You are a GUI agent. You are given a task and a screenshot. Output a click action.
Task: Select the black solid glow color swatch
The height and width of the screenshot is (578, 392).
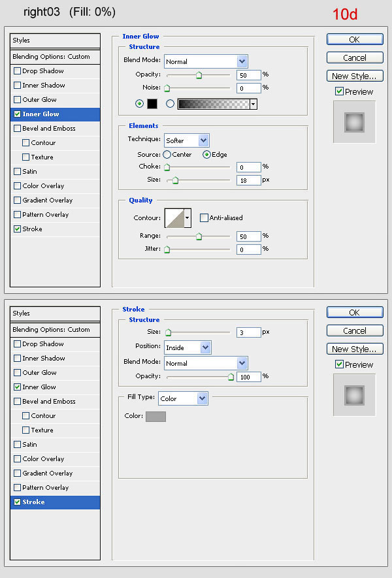152,104
